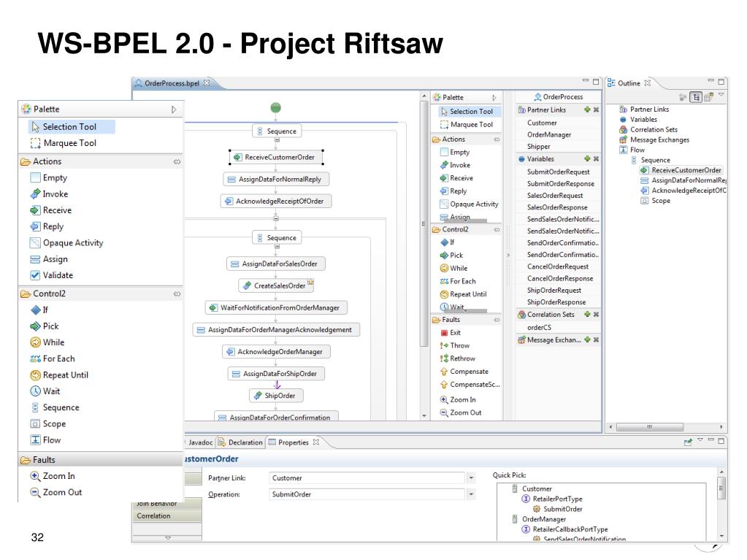The height and width of the screenshot is (560, 747).
Task: Choose the Wait activity in the enlarged Palette
Action: point(45,391)
